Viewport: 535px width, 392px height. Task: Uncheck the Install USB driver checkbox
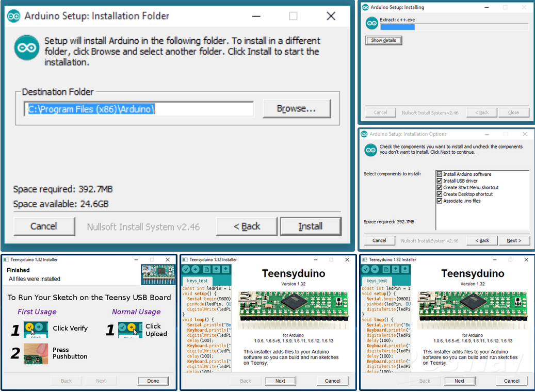point(440,181)
